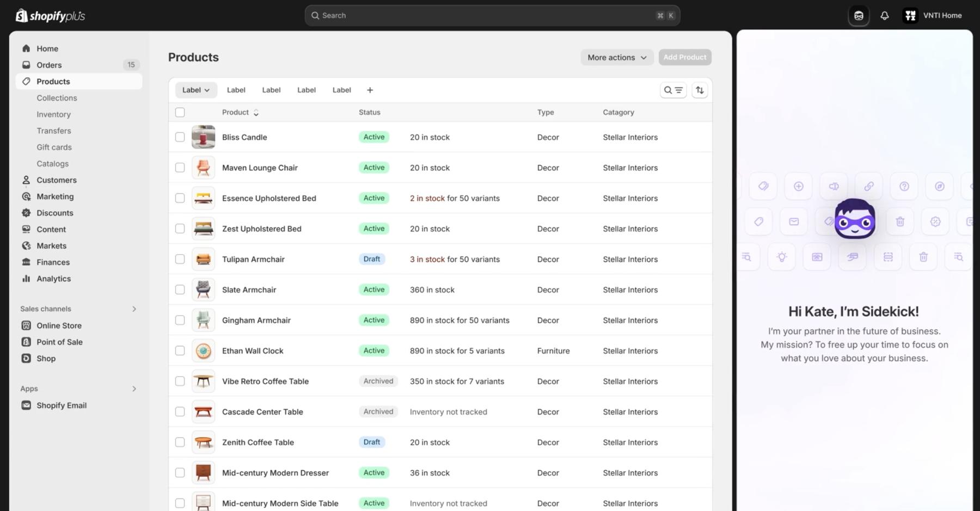The height and width of the screenshot is (511, 980).
Task: Click the Furniture type of Ethan Wall Clock
Action: (553, 350)
